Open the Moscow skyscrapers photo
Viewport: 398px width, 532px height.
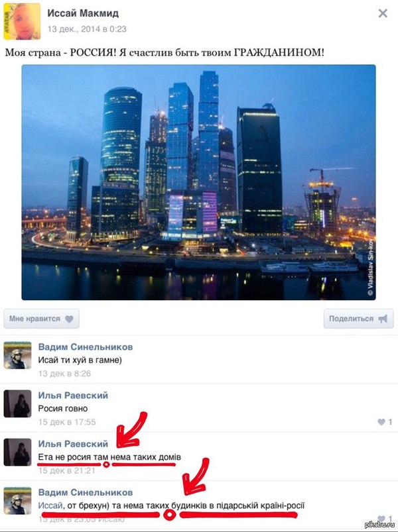[x=198, y=182]
